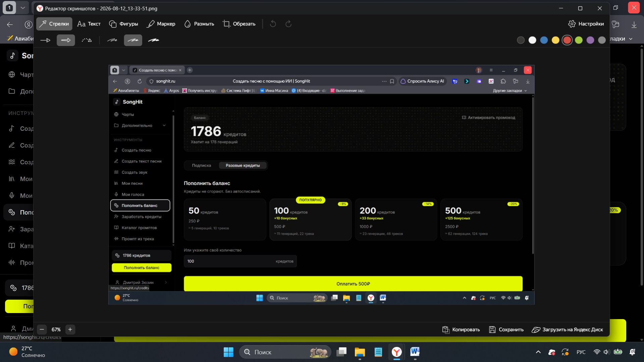The height and width of the screenshot is (362, 644).
Task: Open Task View on the taskbar
Action: (341, 352)
